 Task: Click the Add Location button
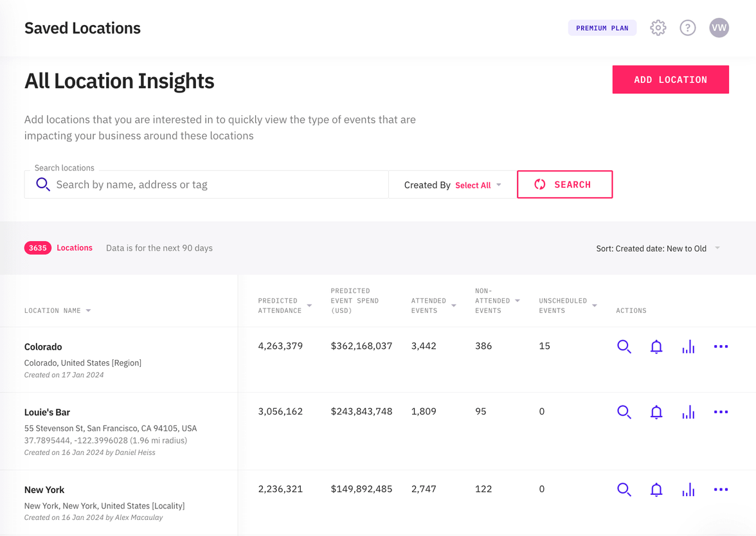(x=670, y=79)
